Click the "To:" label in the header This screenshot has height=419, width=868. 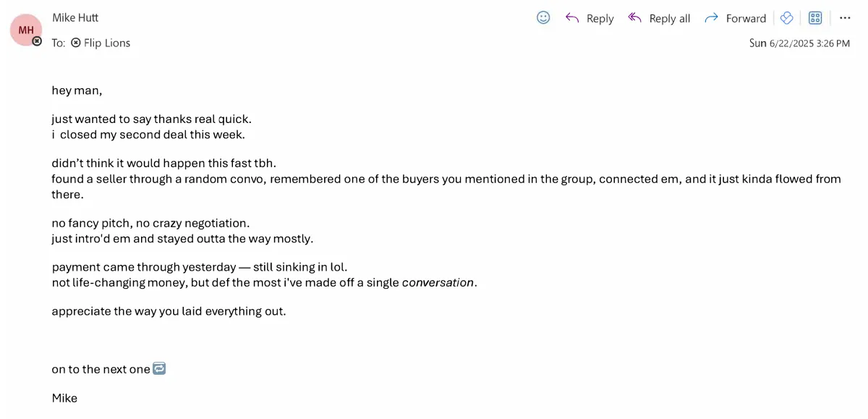pyautogui.click(x=59, y=43)
